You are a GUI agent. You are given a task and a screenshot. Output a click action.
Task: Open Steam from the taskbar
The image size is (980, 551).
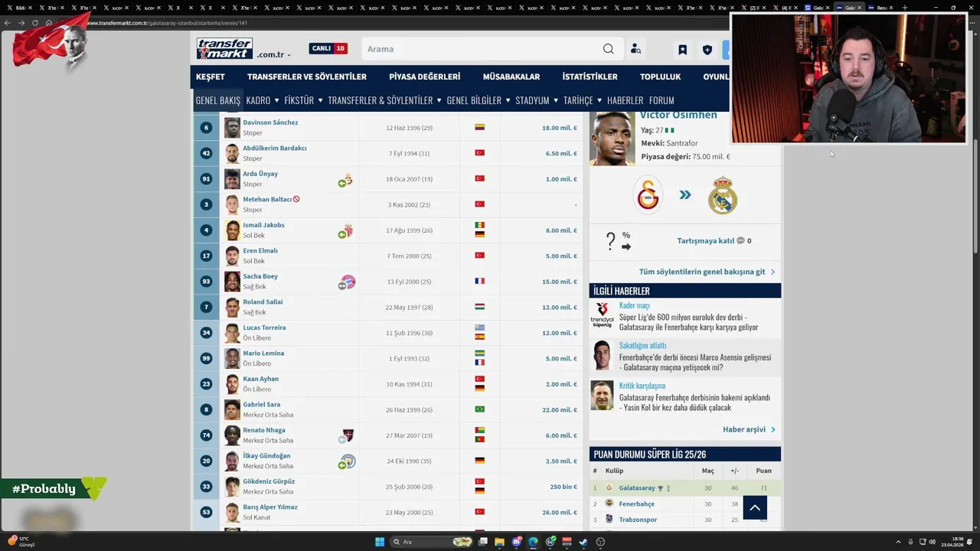583,542
